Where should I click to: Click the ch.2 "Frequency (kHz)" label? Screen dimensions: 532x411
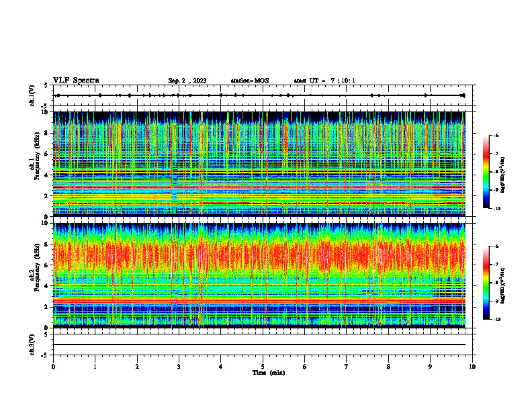37,267
